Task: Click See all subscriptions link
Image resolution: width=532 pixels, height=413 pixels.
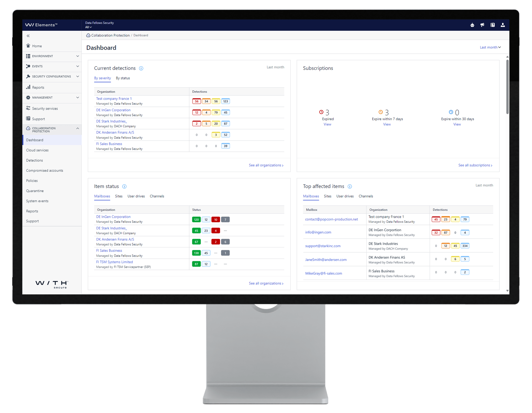Action: [475, 165]
